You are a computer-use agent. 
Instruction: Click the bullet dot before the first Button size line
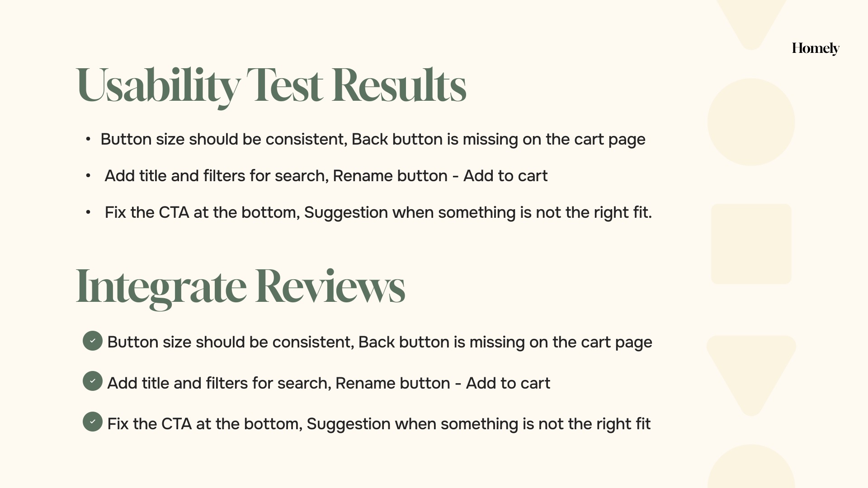[88, 139]
